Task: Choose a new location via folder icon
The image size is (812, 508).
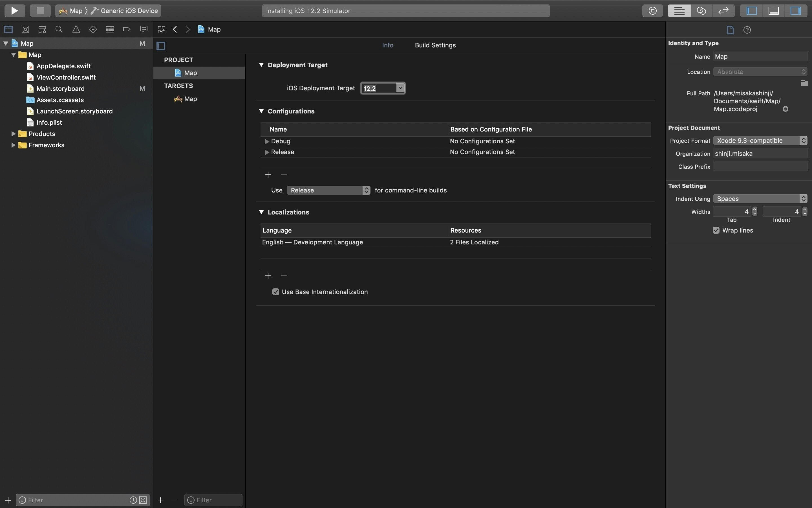Action: [804, 83]
